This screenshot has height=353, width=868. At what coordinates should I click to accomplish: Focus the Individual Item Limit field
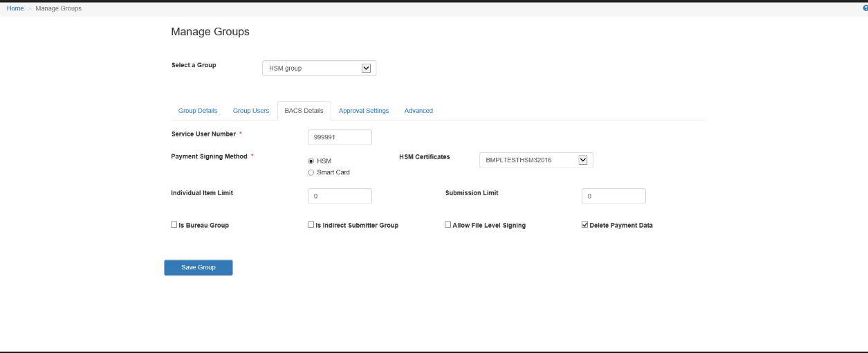(x=340, y=196)
